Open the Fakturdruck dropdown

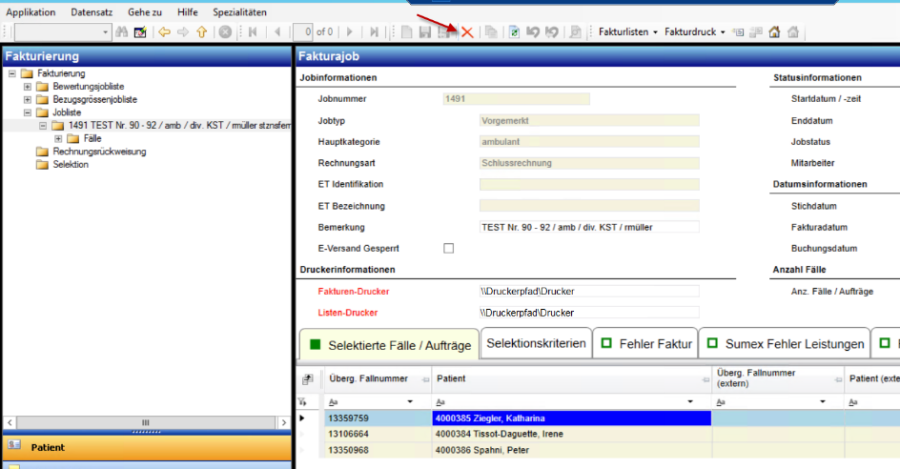695,33
